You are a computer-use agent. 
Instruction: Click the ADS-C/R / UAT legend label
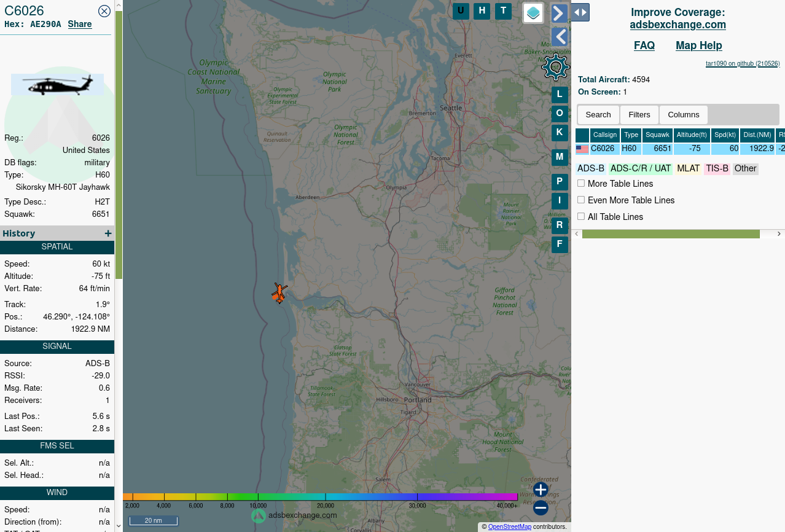pos(641,168)
